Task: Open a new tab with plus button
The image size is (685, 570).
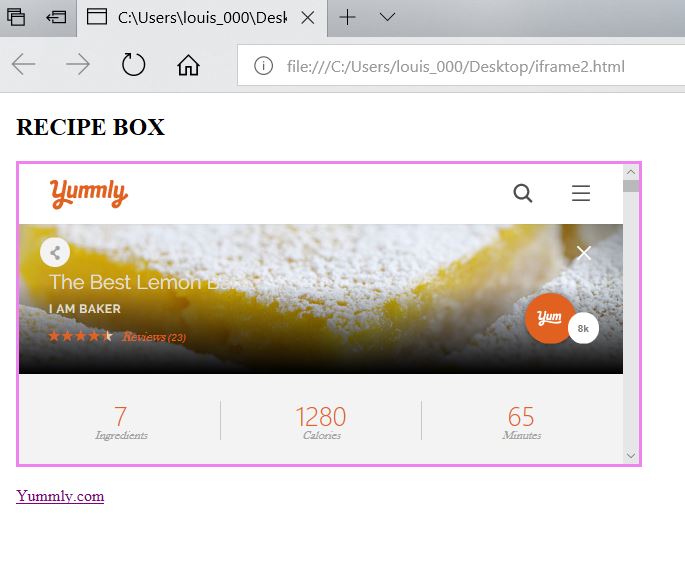Action: click(x=347, y=17)
